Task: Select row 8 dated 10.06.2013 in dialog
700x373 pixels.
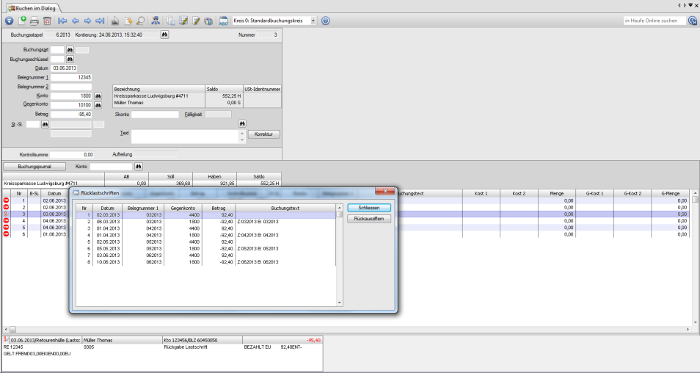Action: pyautogui.click(x=205, y=262)
